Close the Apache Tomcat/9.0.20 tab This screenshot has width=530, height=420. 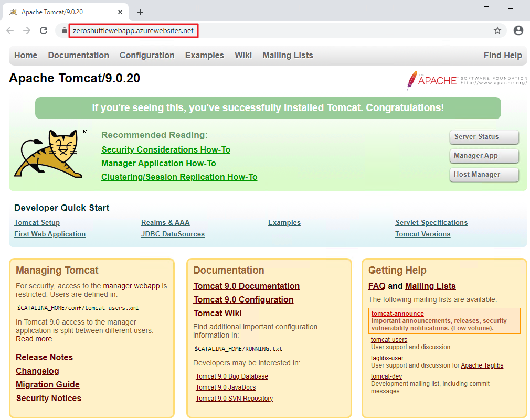point(120,12)
